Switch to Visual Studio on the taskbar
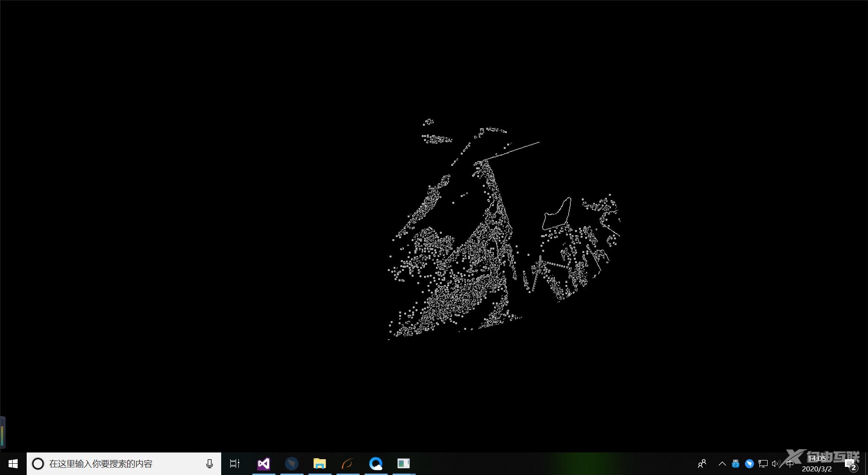 (x=264, y=464)
